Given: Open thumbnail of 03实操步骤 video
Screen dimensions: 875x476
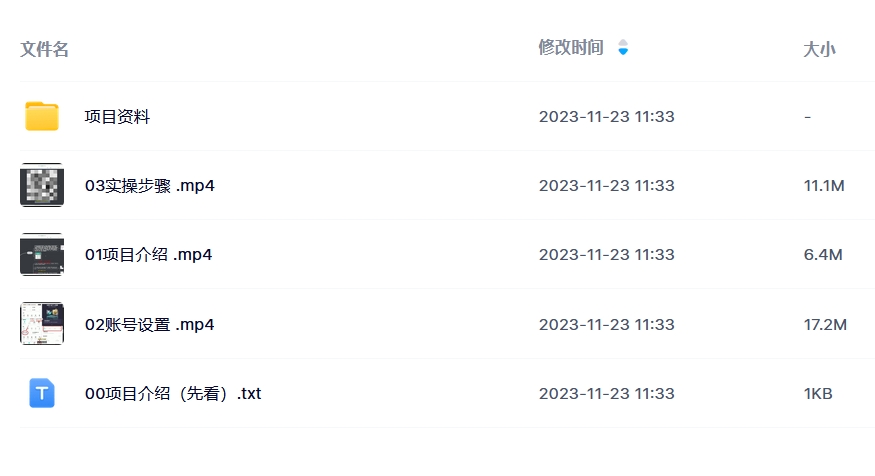Looking at the screenshot, I should [x=42, y=185].
